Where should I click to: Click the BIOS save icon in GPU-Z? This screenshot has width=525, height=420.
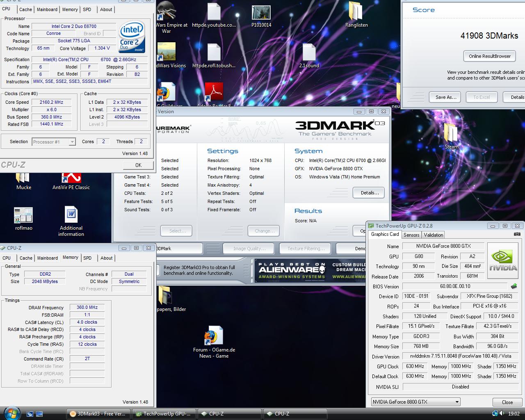click(514, 286)
